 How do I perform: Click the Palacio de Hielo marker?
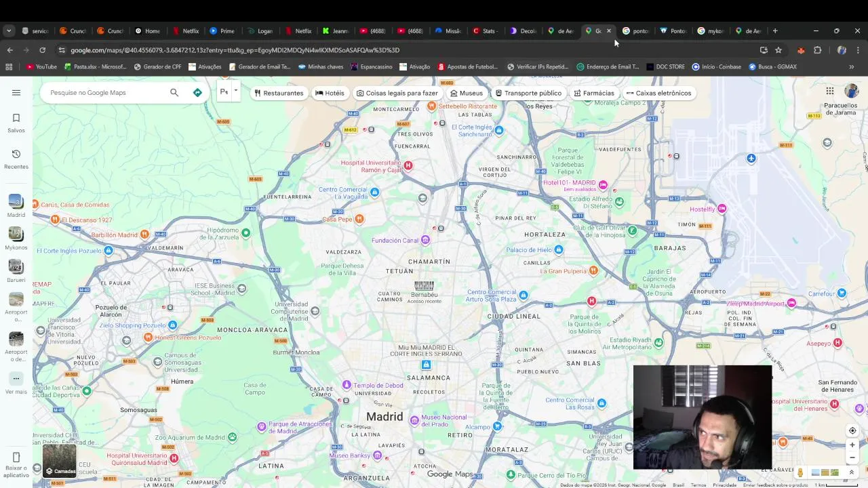click(x=559, y=250)
